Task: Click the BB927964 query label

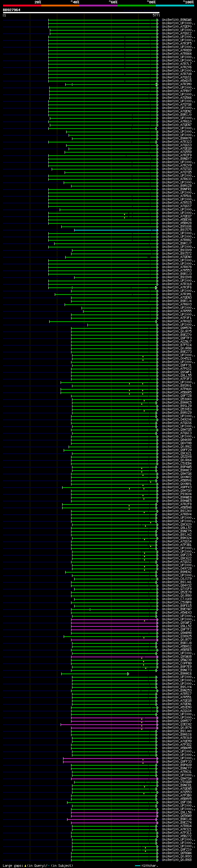Action: [x=11, y=10]
